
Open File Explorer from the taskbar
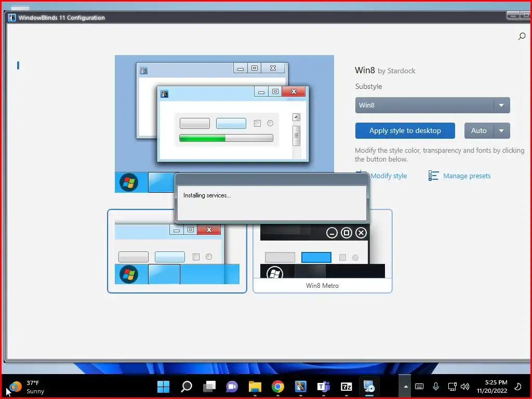tap(255, 387)
